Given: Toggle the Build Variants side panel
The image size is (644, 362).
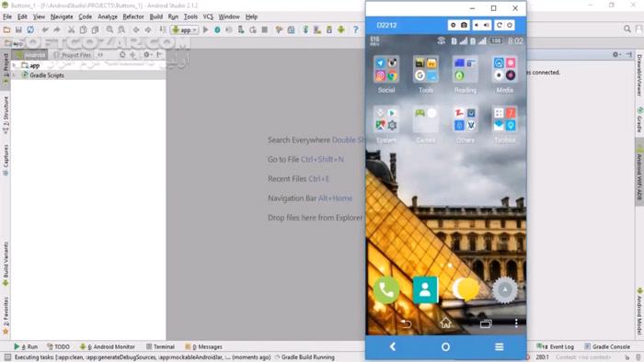Looking at the screenshot, I should point(6,264).
